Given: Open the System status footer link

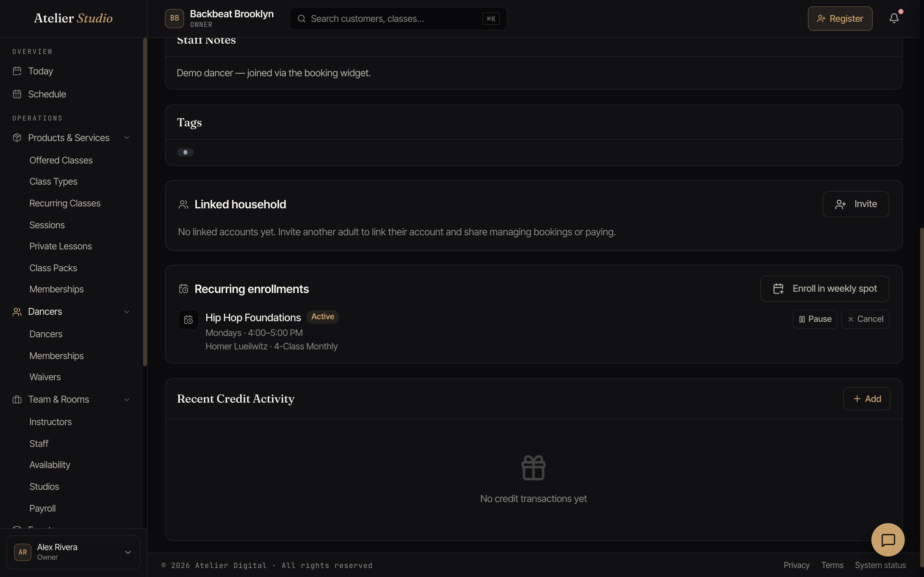Looking at the screenshot, I should coord(880,565).
